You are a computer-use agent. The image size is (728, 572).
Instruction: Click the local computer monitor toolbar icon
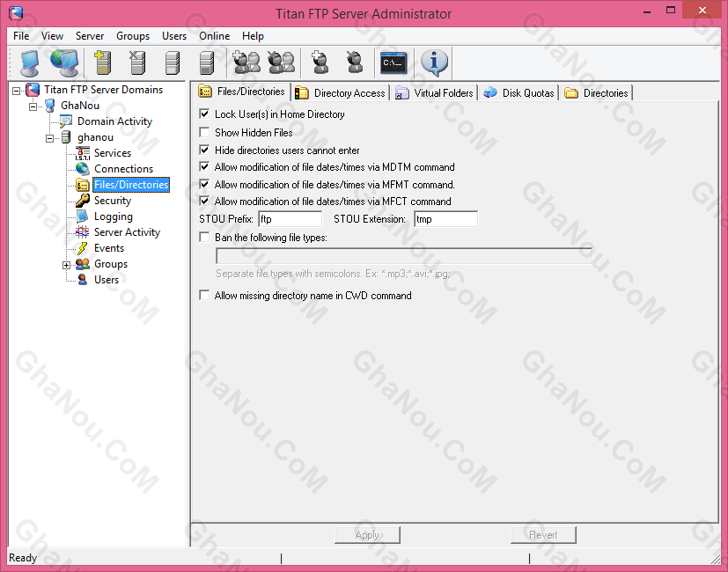tap(30, 63)
